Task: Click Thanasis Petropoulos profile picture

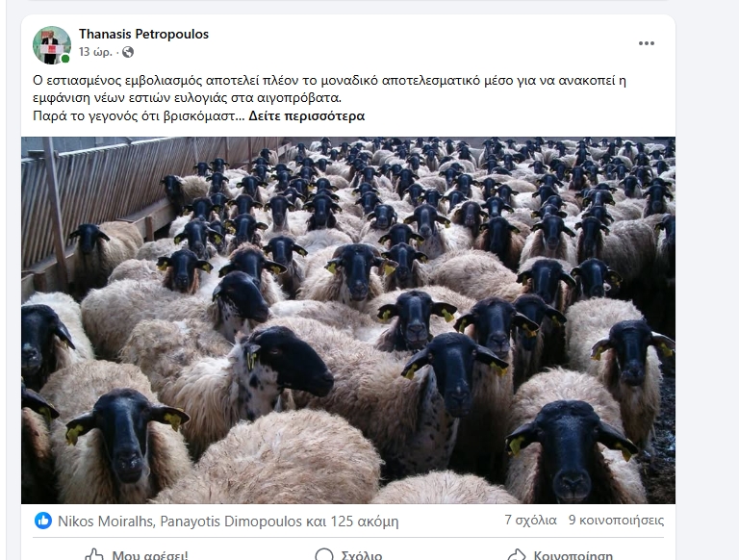Action: [52, 45]
